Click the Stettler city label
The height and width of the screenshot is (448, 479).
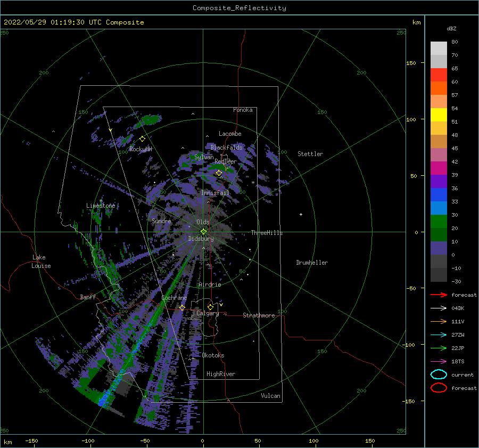(x=310, y=154)
